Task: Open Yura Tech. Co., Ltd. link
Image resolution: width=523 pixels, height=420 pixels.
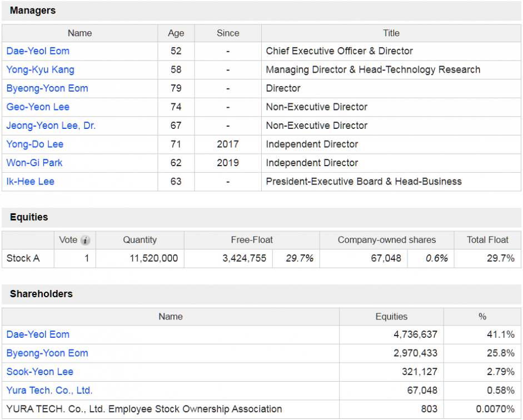Action: (x=49, y=391)
